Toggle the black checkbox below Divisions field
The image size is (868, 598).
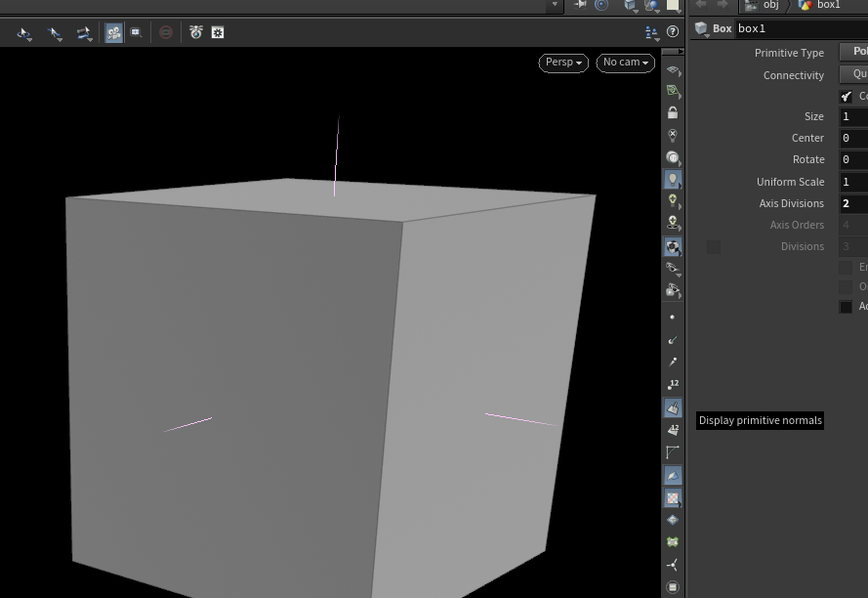[x=846, y=307]
